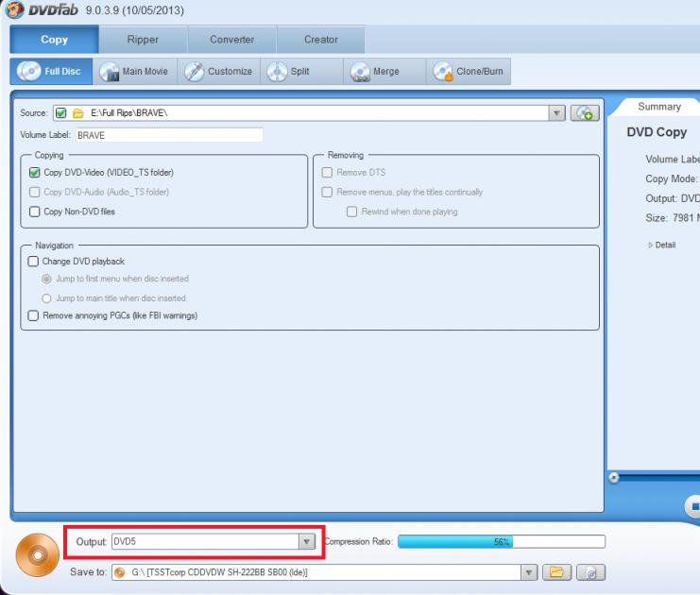
Task: Click the drive icon in Save to field
Action: (120, 572)
